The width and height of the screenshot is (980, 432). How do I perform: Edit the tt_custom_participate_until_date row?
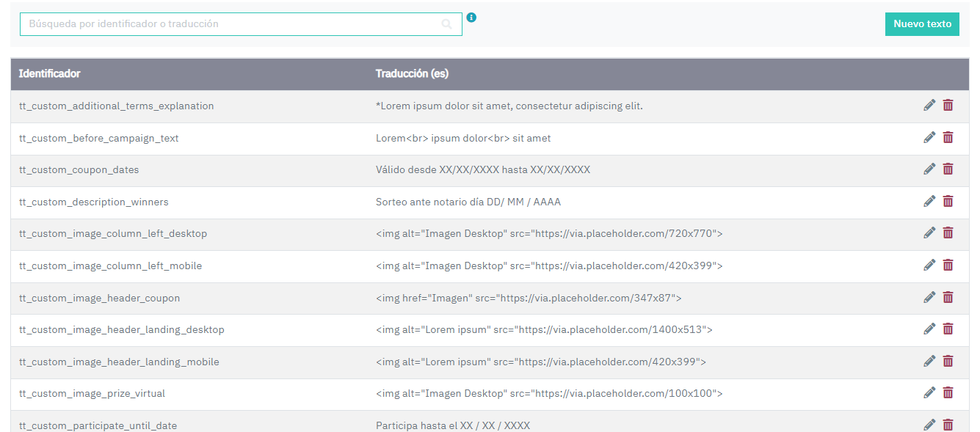[929, 425]
